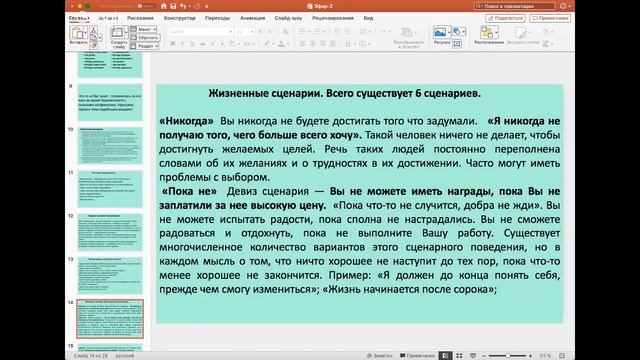640x360 pixels.
Task: Toggle underline Ч formatting
Action: click(192, 44)
